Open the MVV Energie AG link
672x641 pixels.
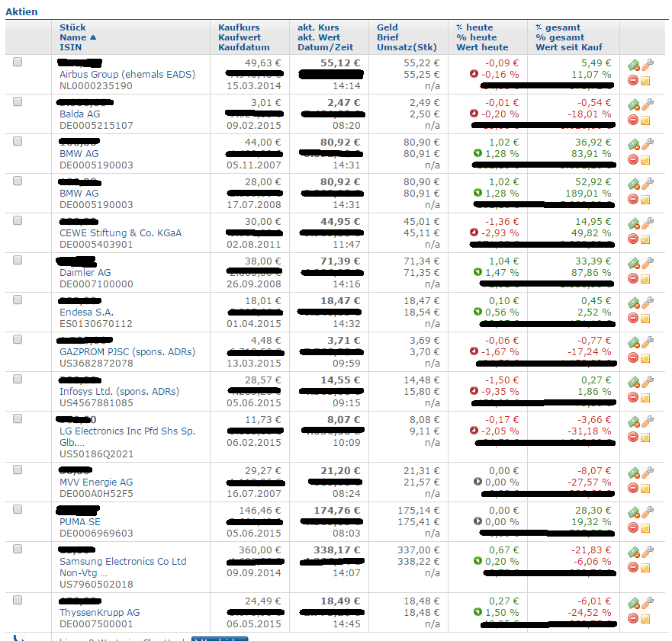96,482
